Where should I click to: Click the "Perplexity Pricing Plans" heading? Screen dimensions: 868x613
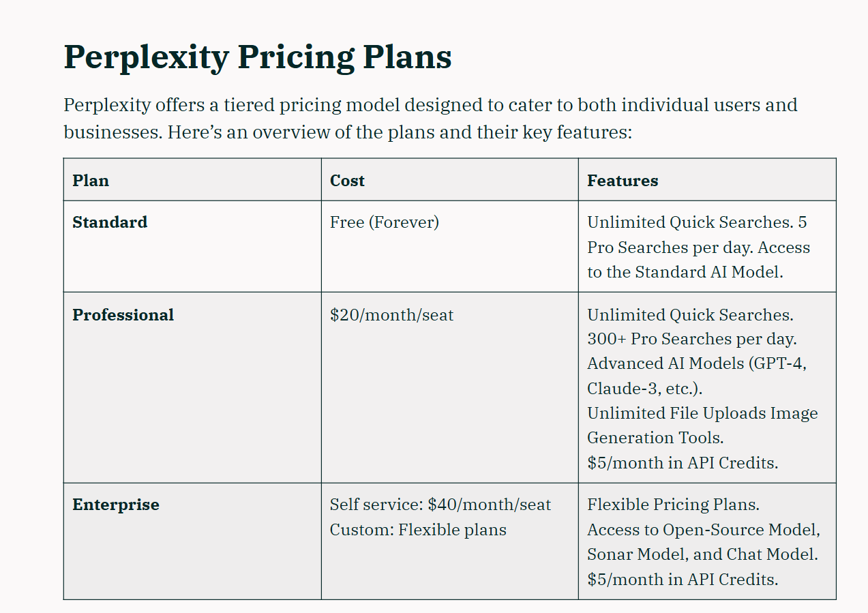257,57
